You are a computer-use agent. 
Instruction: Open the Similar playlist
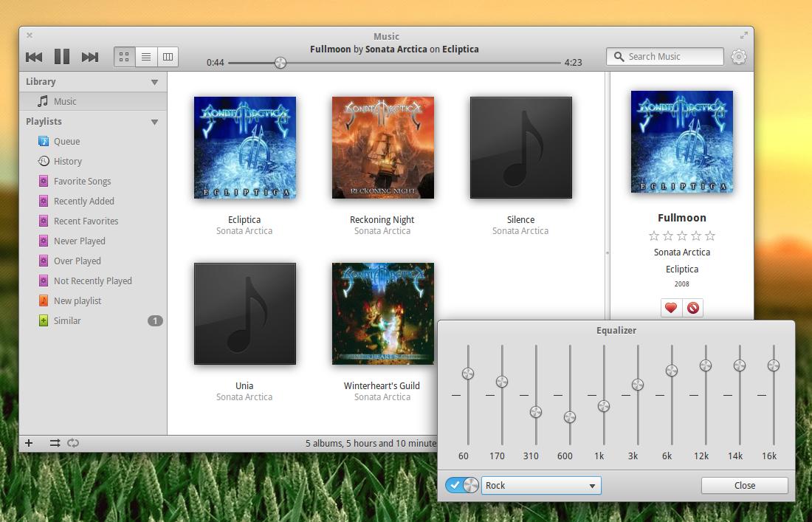(93, 320)
